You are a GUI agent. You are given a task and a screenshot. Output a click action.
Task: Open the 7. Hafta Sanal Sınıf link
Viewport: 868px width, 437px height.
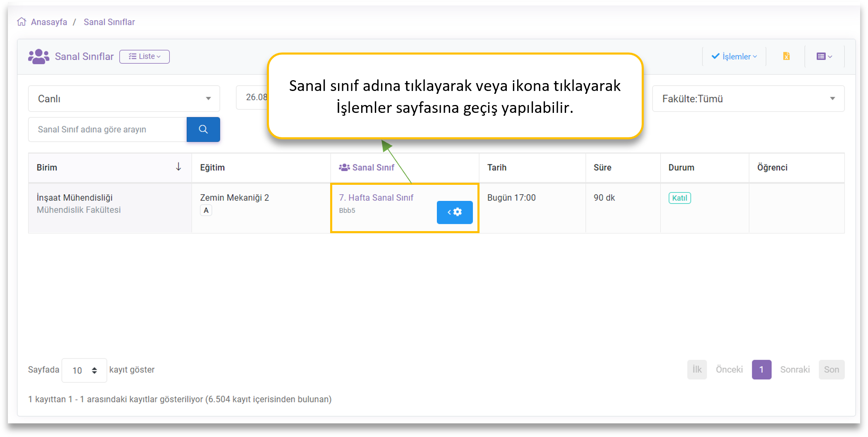click(376, 198)
